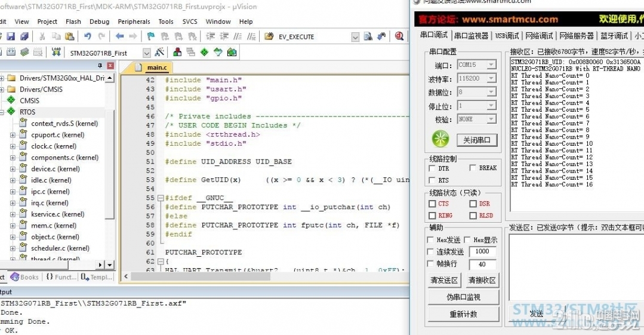Click the editor horizontal scrollbar thumb
The width and height of the screenshot is (644, 335).
pos(201,276)
